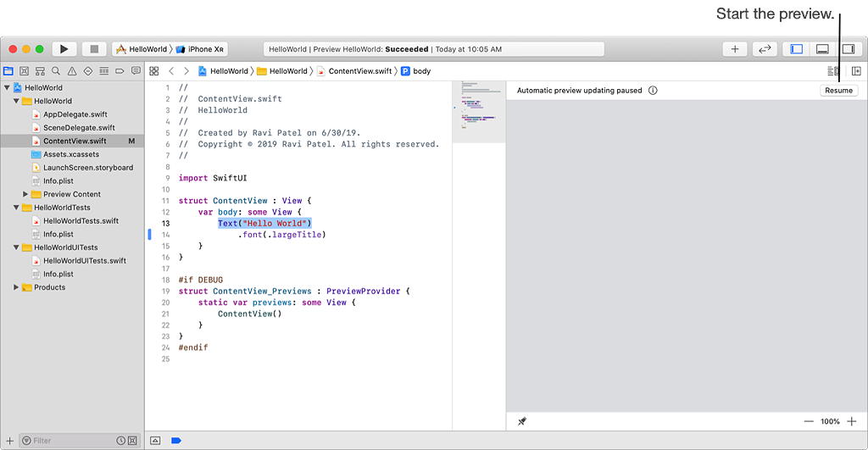Collapse the HelloWorldTests group
This screenshot has height=450, width=868.
coord(16,208)
